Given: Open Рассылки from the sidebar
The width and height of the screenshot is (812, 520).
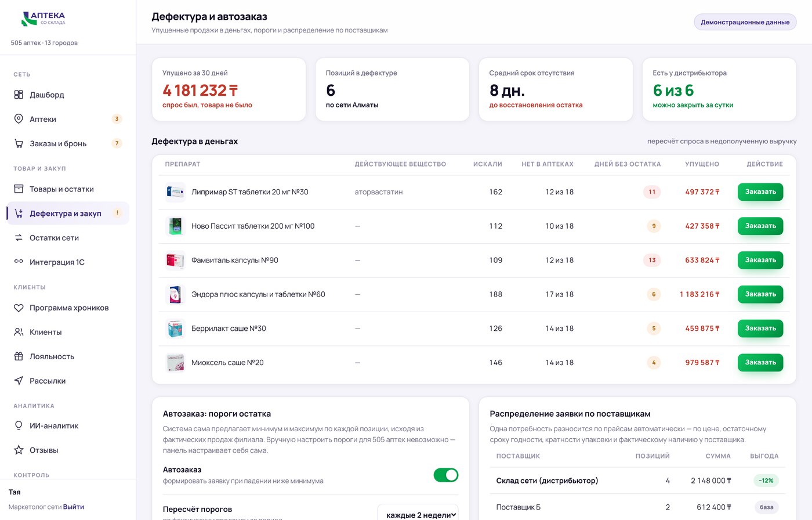Looking at the screenshot, I should 68,381.
